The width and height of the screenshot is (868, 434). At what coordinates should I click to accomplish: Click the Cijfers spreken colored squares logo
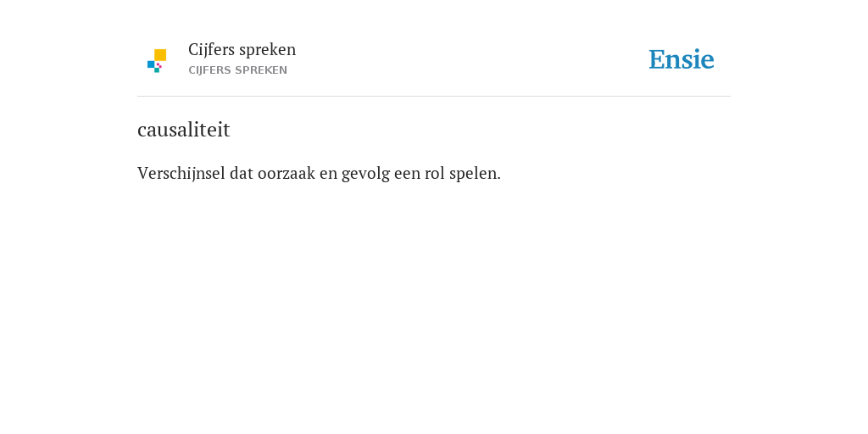[x=157, y=60]
